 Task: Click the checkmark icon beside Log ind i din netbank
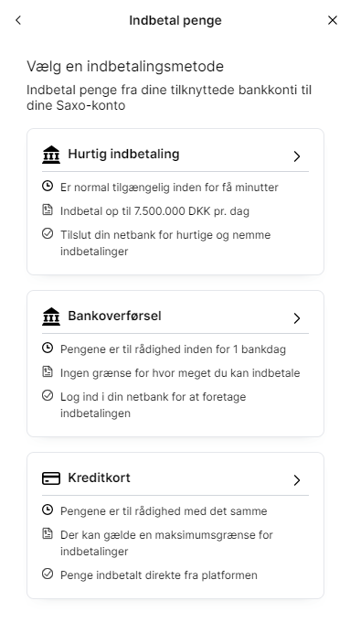[x=48, y=395]
